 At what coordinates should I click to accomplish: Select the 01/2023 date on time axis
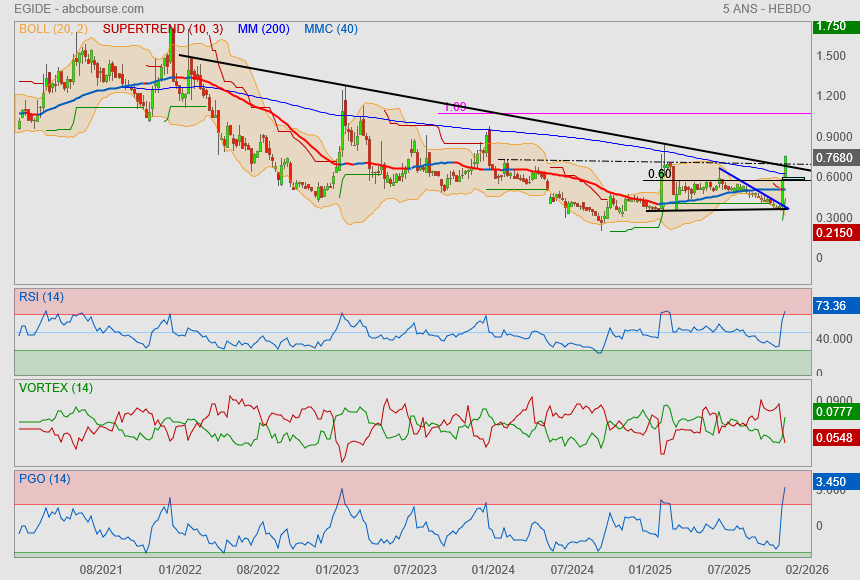337,569
